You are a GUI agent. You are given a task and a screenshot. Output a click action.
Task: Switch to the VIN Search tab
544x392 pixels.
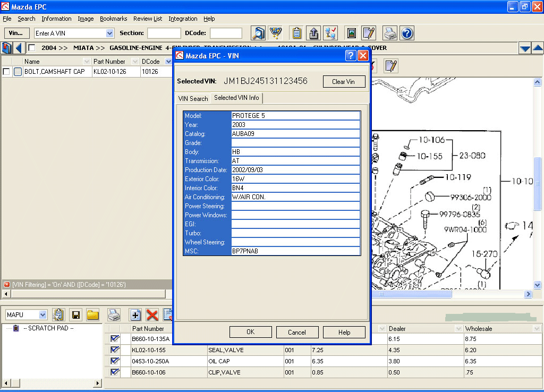pos(193,98)
